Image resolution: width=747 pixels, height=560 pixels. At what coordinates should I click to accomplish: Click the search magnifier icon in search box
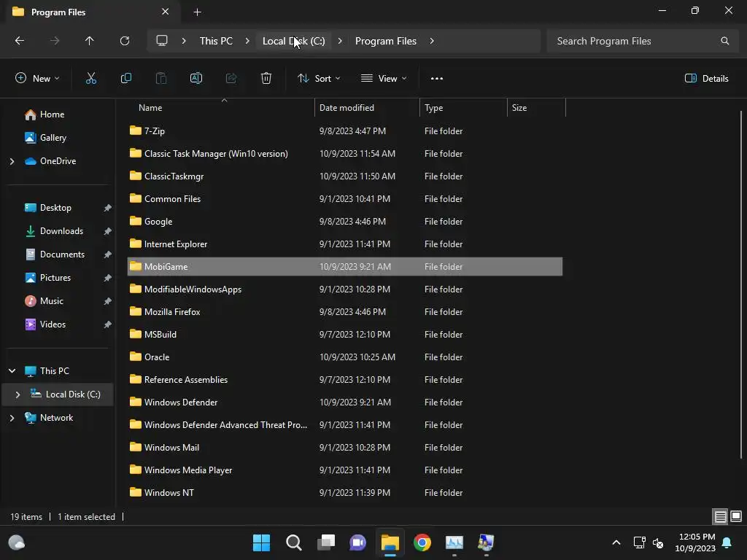(x=724, y=41)
